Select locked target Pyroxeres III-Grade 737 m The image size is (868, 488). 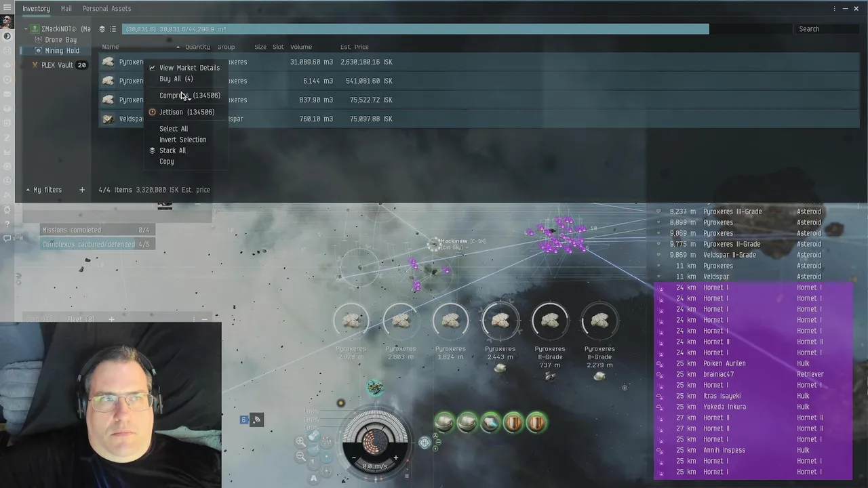tap(550, 321)
